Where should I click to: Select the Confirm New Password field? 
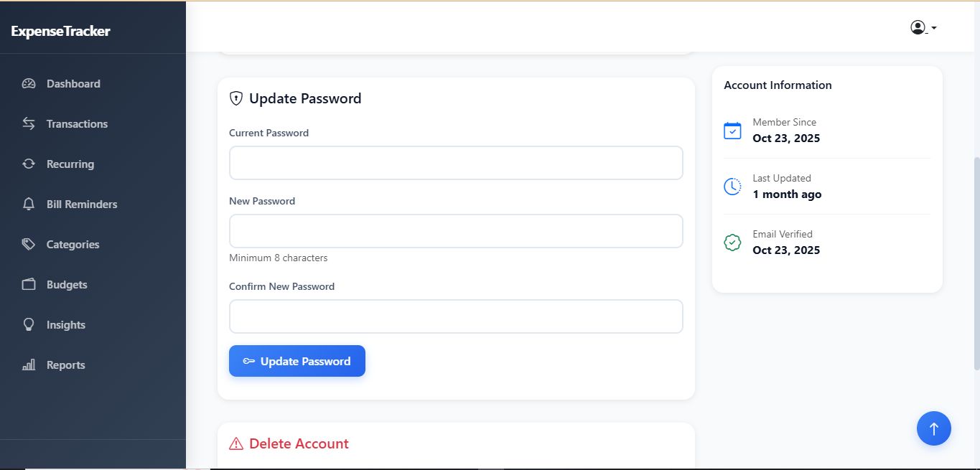click(x=456, y=316)
